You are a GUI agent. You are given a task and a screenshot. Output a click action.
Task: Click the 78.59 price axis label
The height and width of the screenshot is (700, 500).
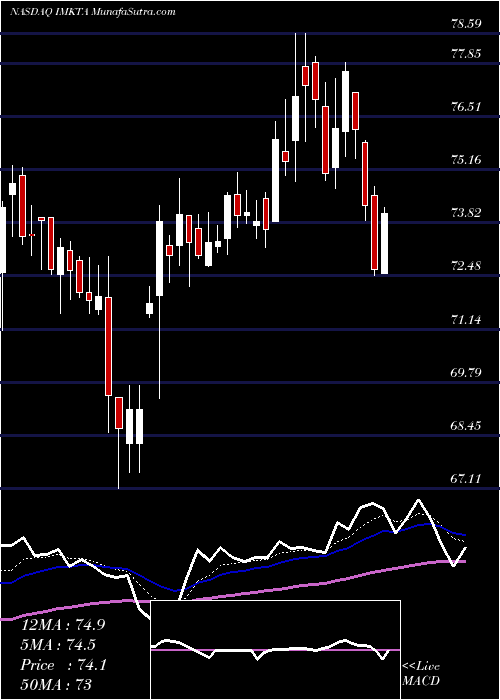pyautogui.click(x=466, y=23)
